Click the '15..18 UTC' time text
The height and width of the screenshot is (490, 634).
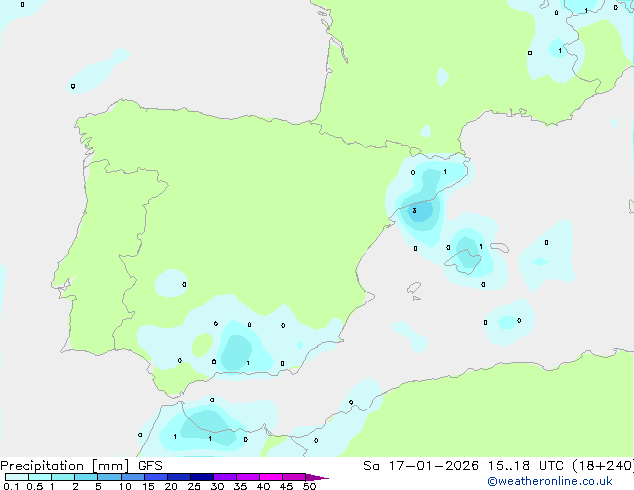coord(525,466)
